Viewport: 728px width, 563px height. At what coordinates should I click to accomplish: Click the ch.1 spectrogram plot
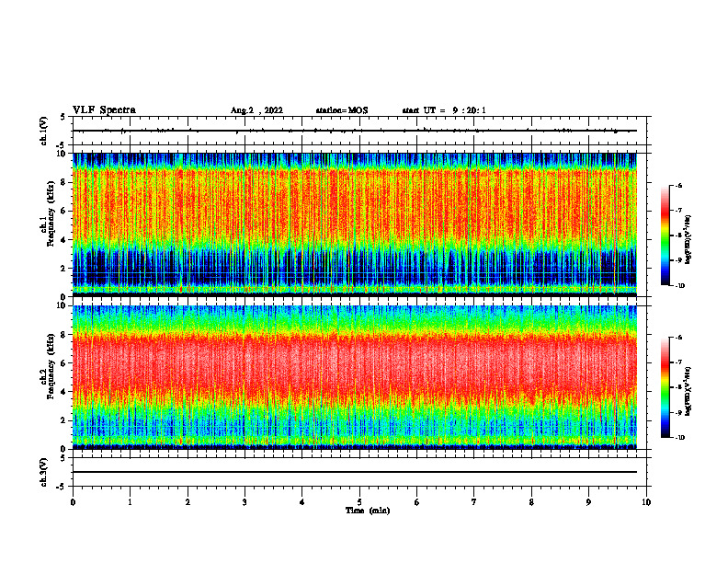[x=355, y=224]
